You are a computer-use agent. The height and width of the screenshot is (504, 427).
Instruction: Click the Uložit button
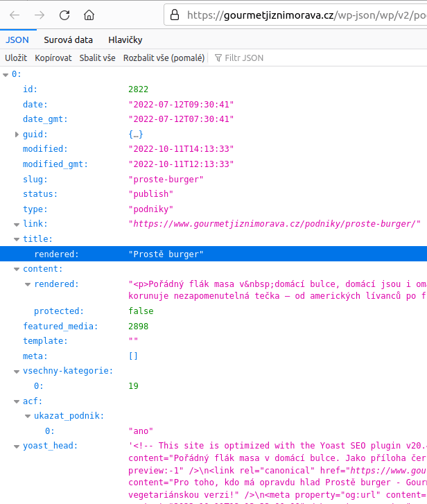click(x=16, y=58)
